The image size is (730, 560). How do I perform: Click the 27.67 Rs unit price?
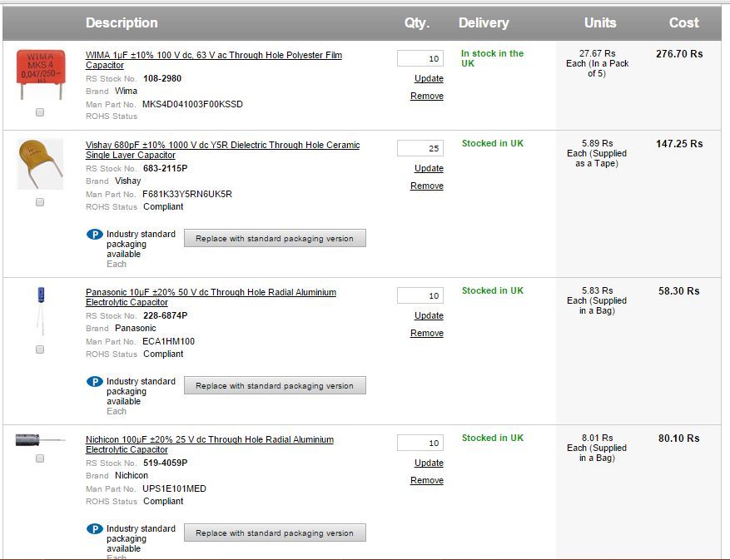(x=598, y=53)
